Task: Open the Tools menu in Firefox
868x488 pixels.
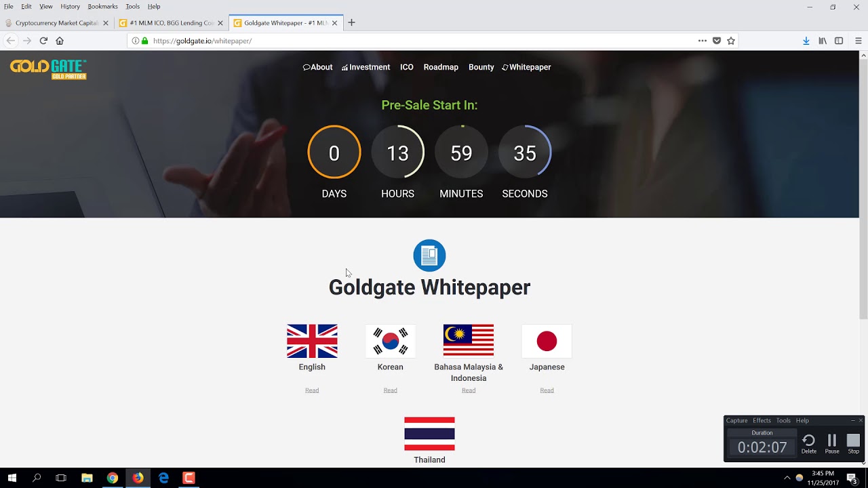Action: [132, 6]
